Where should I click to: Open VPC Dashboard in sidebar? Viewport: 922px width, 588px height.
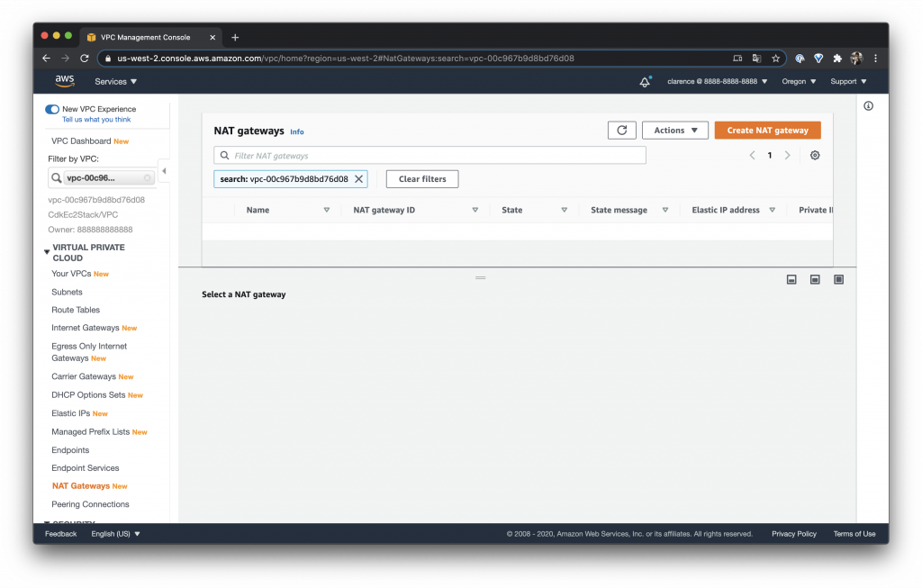click(x=81, y=141)
